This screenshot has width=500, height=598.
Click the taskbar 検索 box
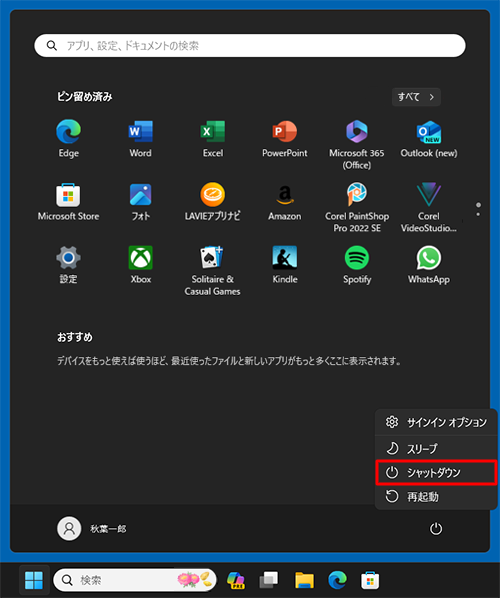135,580
